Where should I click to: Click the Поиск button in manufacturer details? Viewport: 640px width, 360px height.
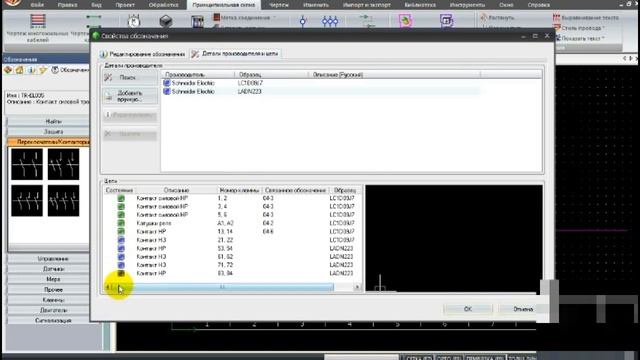click(130, 77)
